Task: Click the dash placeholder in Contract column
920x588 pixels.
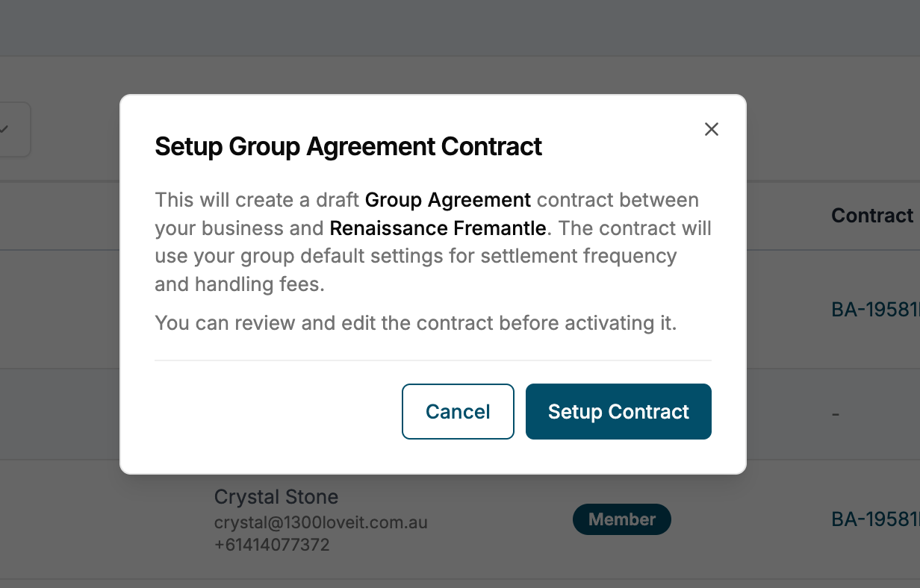Action: 836,413
